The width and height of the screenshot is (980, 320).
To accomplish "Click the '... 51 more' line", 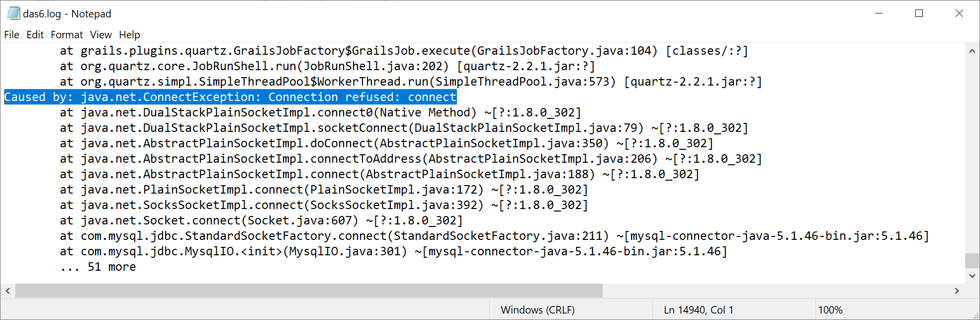I will pos(98,267).
